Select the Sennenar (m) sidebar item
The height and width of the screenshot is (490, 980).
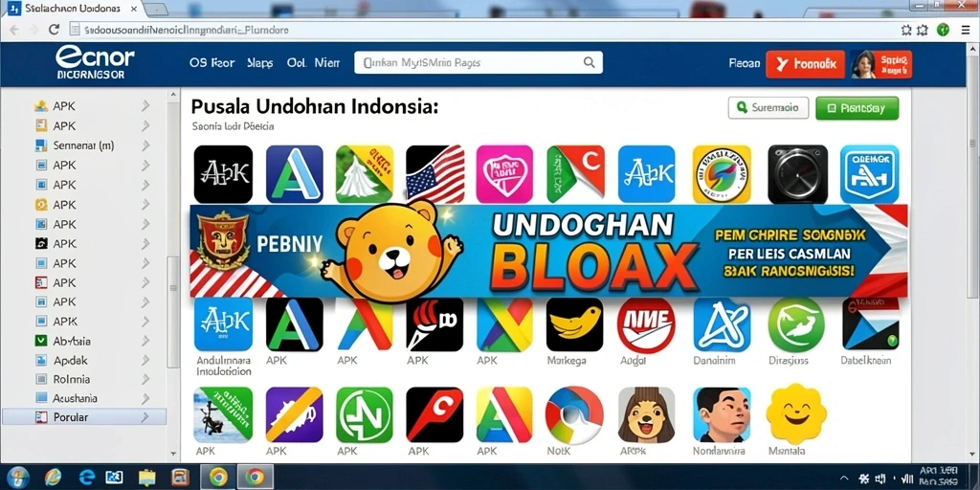click(x=84, y=145)
